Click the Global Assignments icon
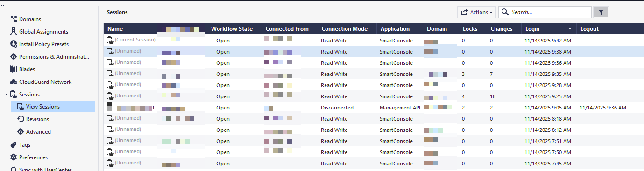 click(x=14, y=32)
